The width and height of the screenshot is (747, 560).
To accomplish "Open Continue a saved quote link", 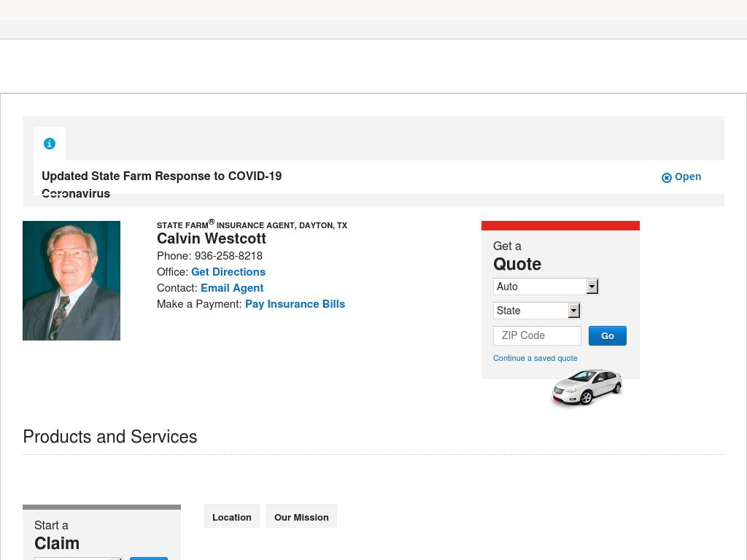I will pos(535,358).
